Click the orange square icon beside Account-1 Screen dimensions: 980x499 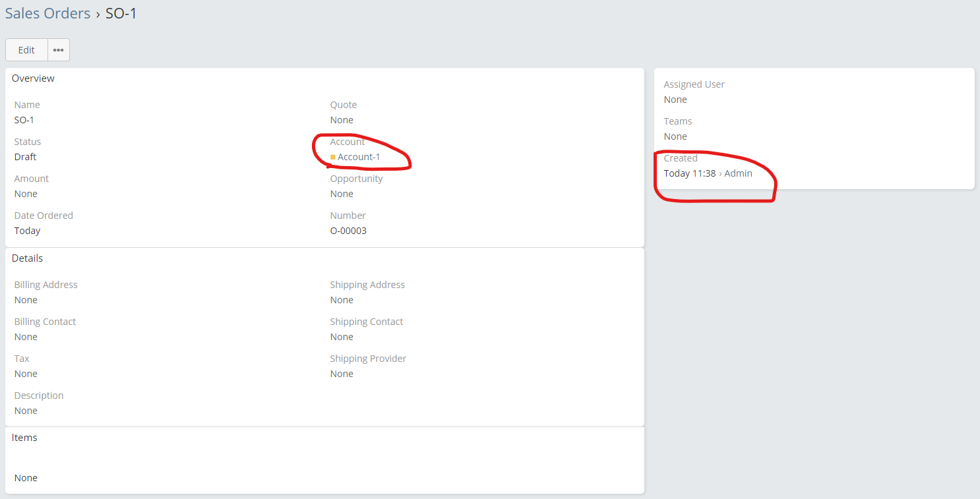click(x=333, y=157)
